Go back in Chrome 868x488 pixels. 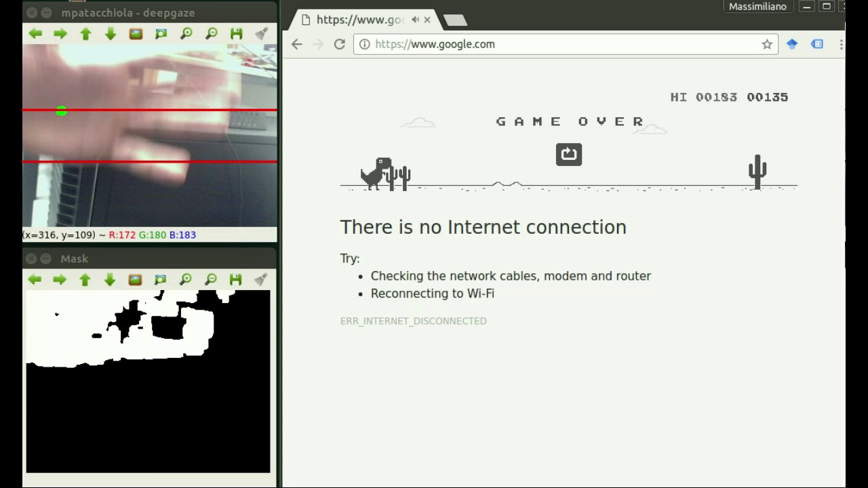297,44
